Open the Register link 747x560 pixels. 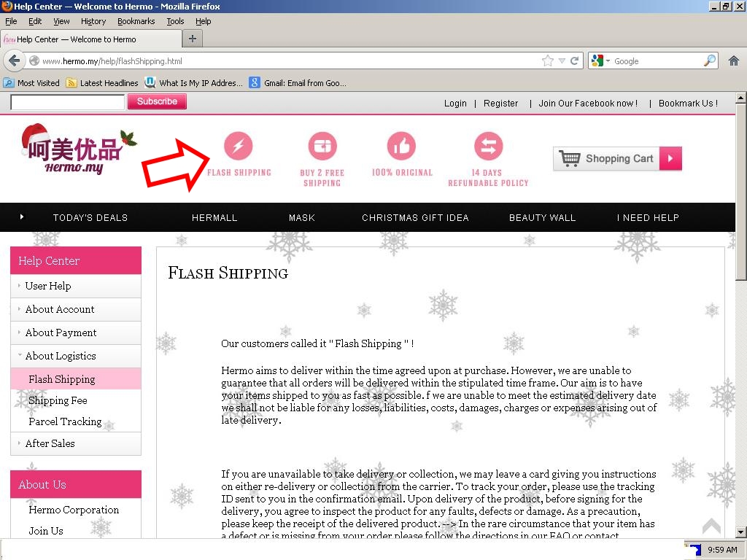pos(500,104)
